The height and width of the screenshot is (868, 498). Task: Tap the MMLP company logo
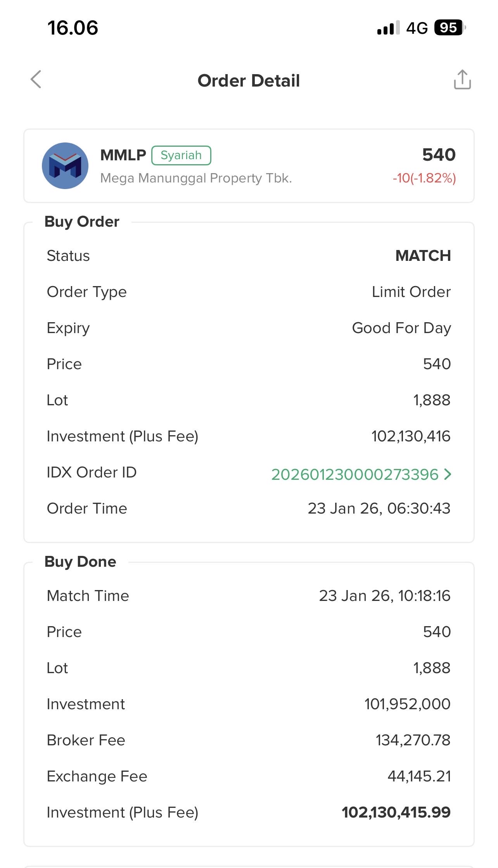click(x=65, y=166)
